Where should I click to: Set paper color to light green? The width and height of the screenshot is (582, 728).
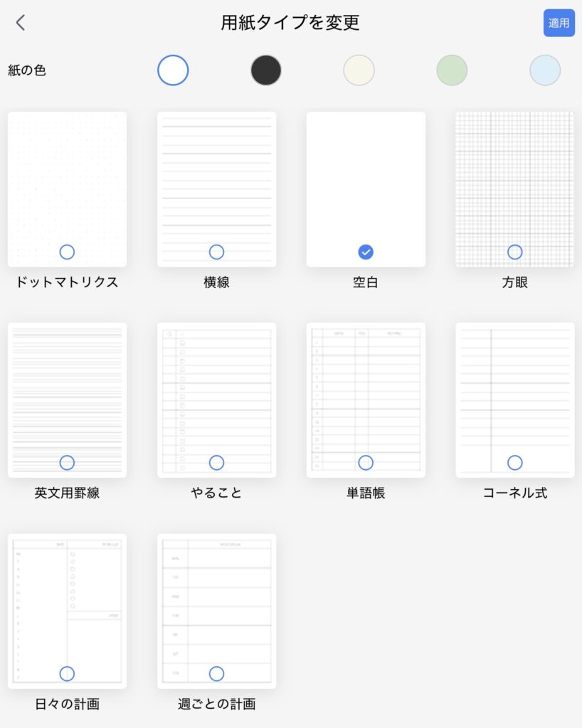point(452,70)
